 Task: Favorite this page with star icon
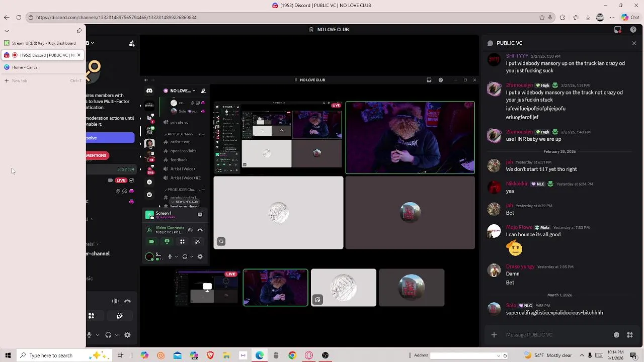tap(542, 17)
